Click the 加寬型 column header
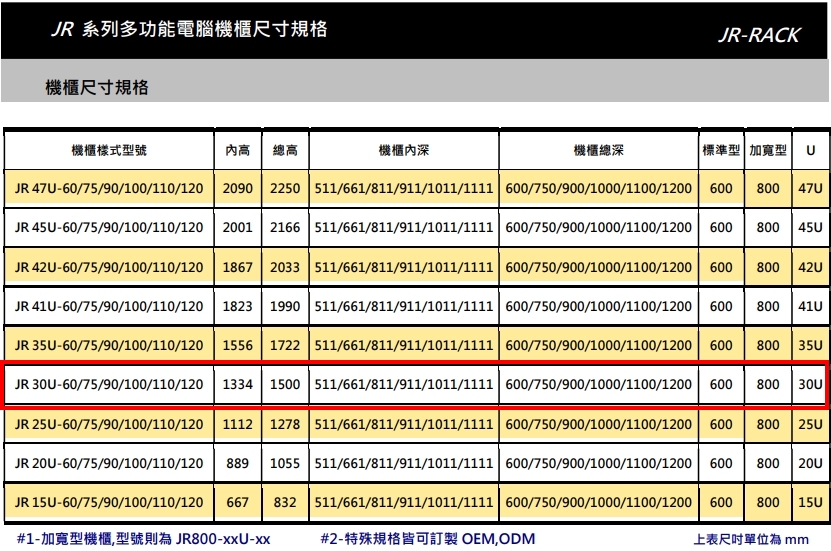Image resolution: width=831 pixels, height=551 pixels. (768, 150)
